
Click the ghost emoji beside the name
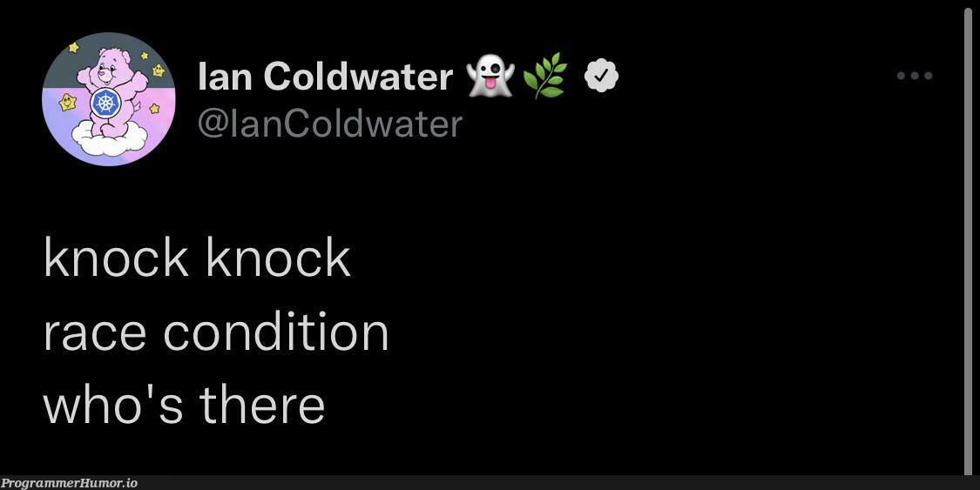point(490,77)
